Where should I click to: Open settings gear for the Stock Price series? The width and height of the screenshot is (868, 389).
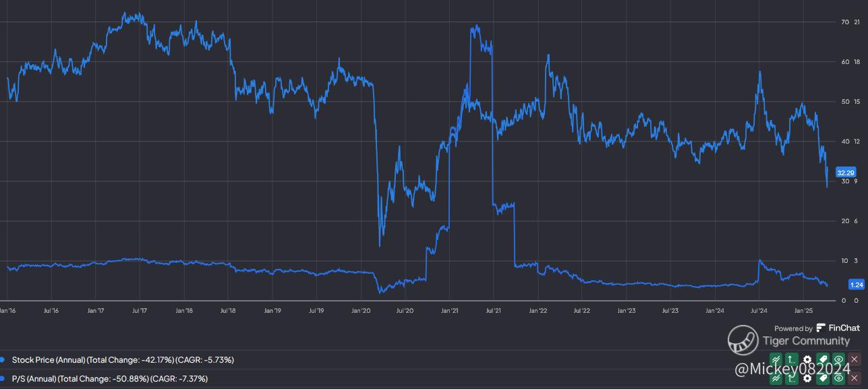pyautogui.click(x=807, y=359)
